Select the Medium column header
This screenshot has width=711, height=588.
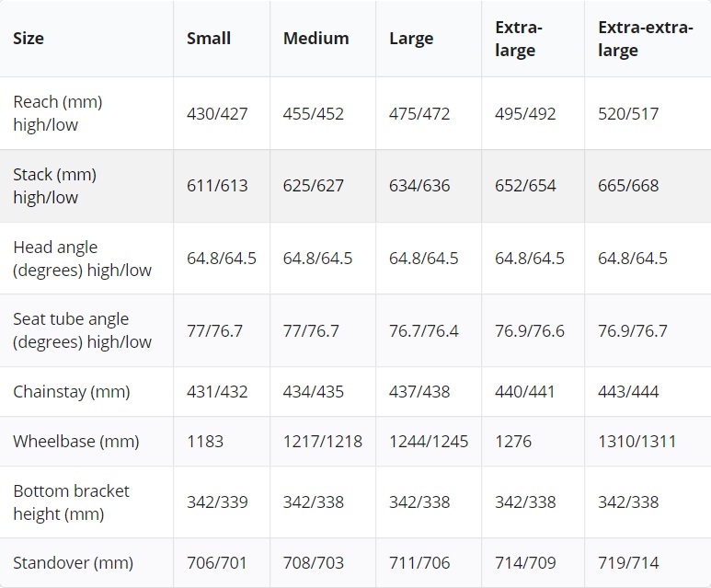tap(315, 39)
